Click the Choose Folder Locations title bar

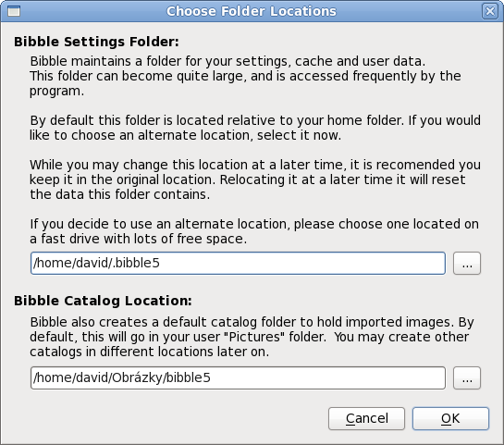(252, 11)
